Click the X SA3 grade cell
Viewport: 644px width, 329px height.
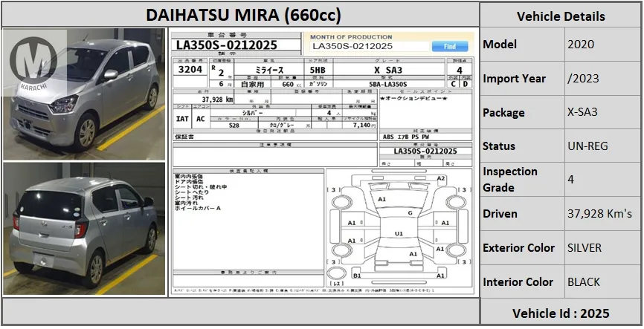pos(388,70)
